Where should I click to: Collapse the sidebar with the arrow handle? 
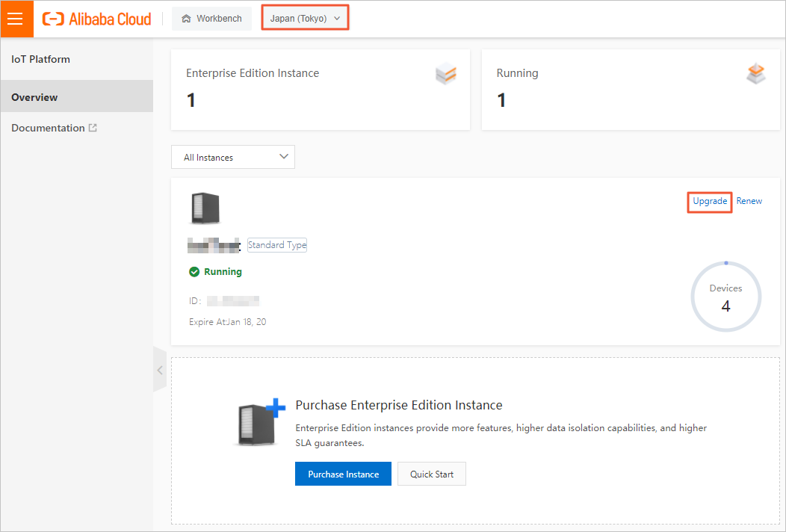tap(160, 370)
